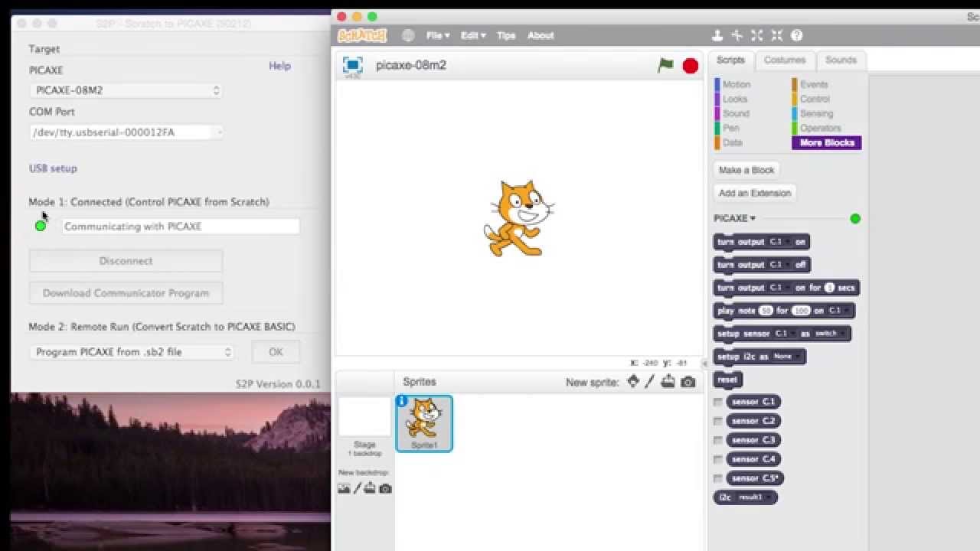Select the Sound block category
980x551 pixels.
pyautogui.click(x=733, y=113)
